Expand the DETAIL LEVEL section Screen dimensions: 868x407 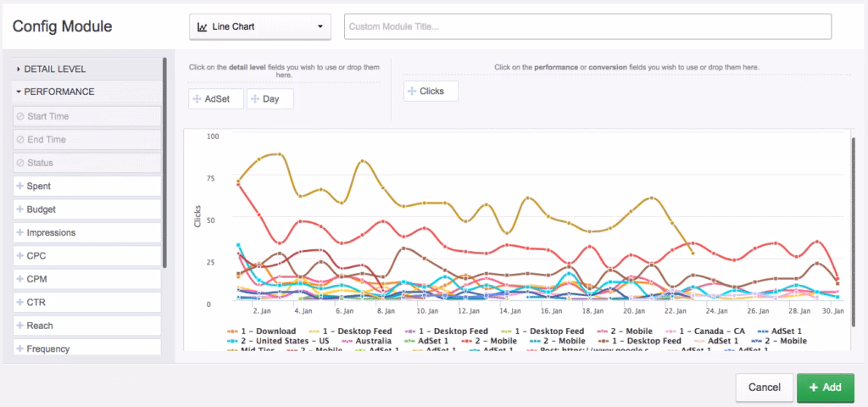click(54, 69)
